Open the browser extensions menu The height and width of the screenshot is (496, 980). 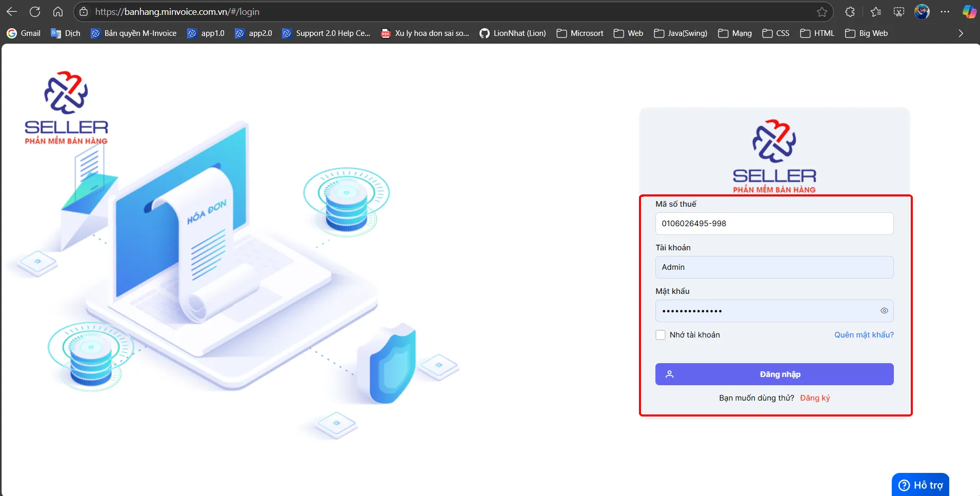pyautogui.click(x=850, y=12)
